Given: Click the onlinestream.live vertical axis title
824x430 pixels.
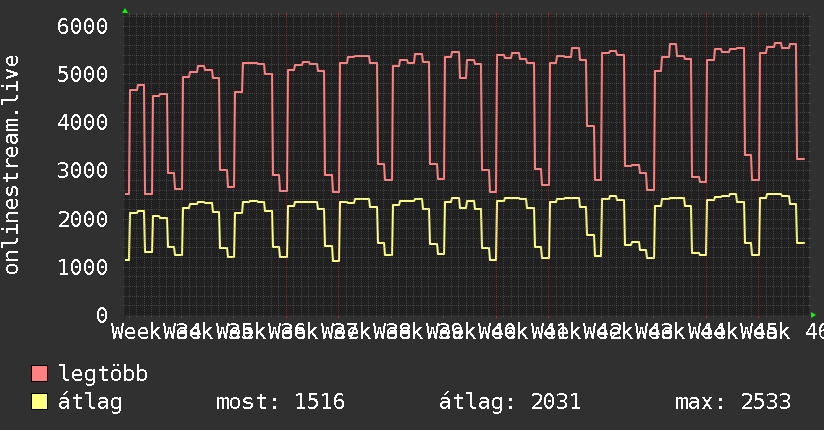Looking at the screenshot, I should [12, 165].
